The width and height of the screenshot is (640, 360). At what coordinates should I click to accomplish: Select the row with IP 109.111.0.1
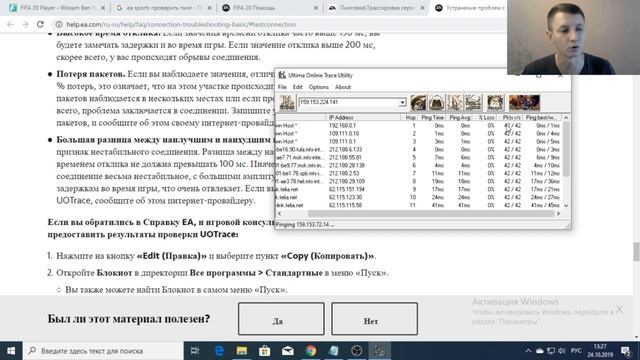point(419,142)
